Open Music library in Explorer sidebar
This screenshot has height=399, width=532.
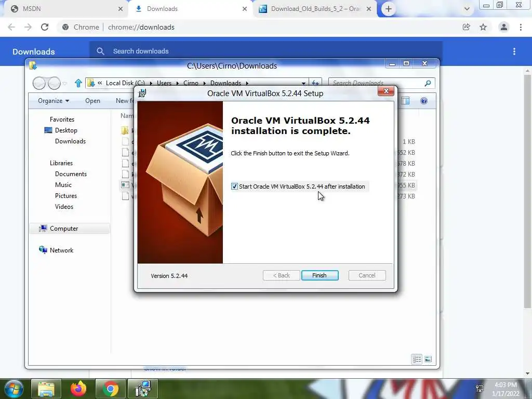(x=63, y=184)
